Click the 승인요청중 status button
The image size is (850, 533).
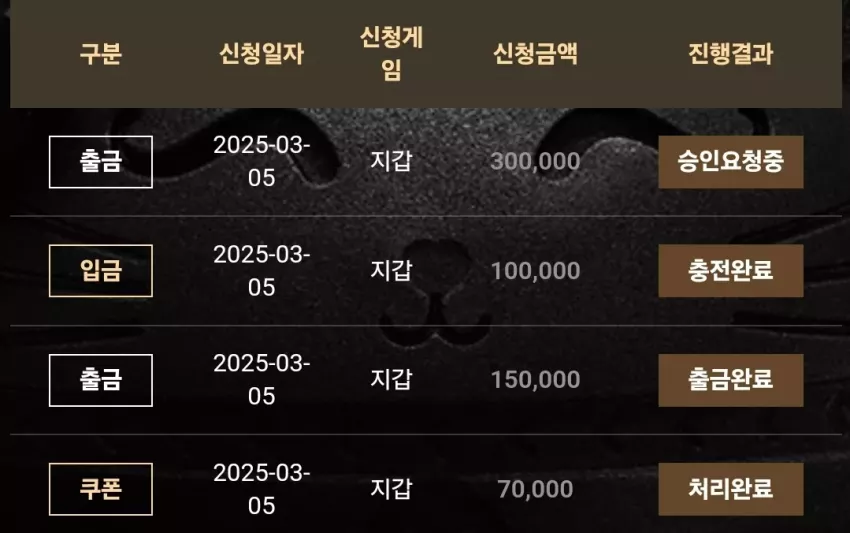tap(731, 162)
